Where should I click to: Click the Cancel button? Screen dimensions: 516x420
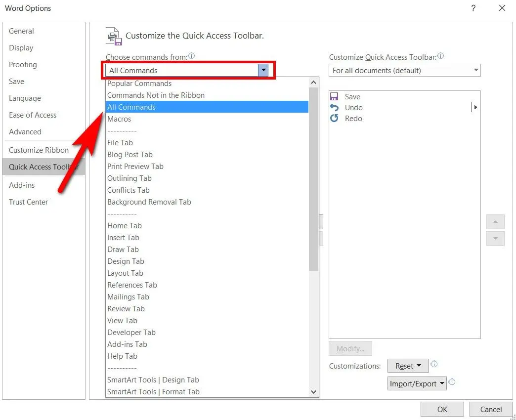point(491,409)
